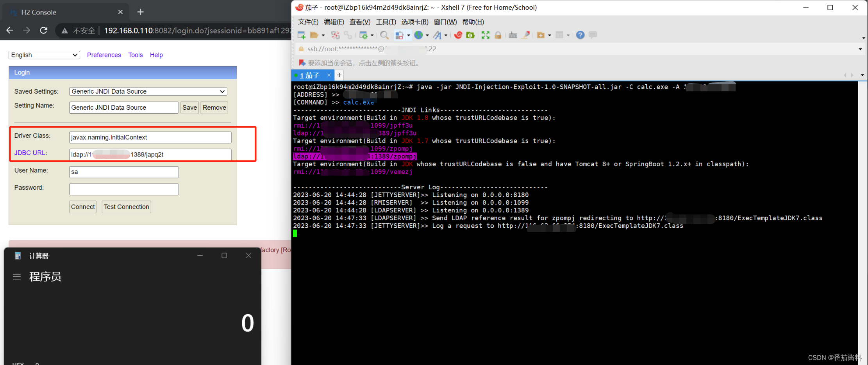Open the 编辑(E) menu in Xshell
The height and width of the screenshot is (365, 868).
tap(334, 22)
